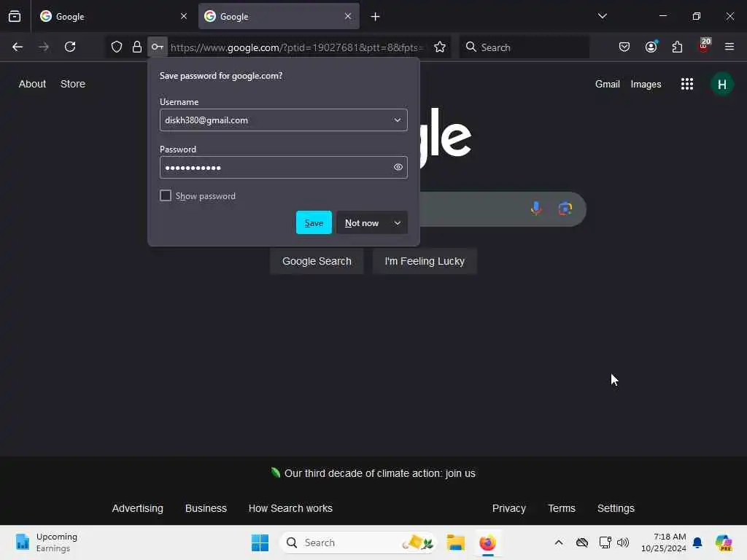Reload the current page

pos(70,47)
